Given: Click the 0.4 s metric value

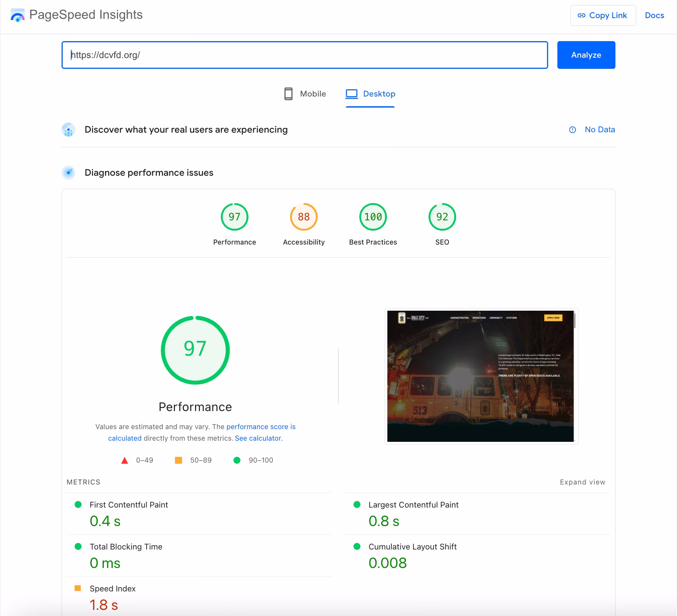Looking at the screenshot, I should pos(105,521).
